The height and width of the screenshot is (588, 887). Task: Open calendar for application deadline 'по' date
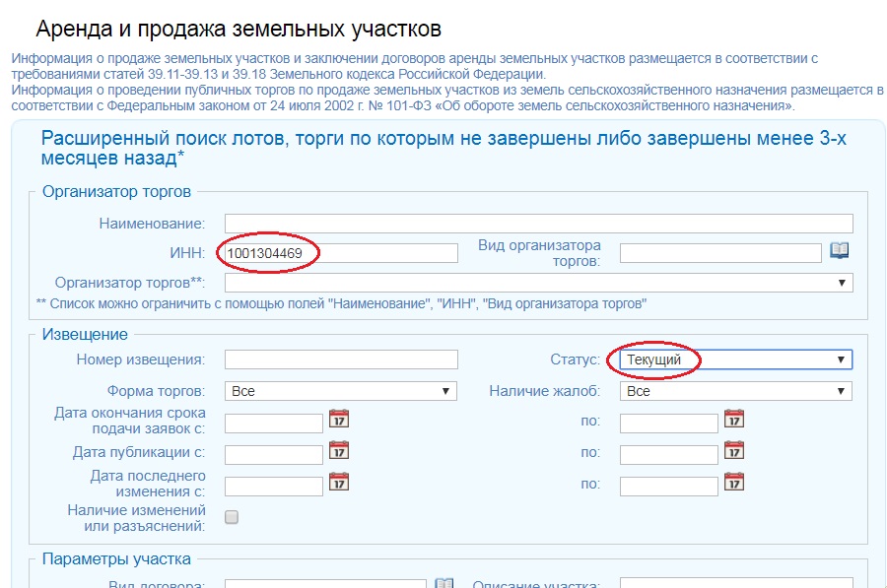click(x=734, y=420)
